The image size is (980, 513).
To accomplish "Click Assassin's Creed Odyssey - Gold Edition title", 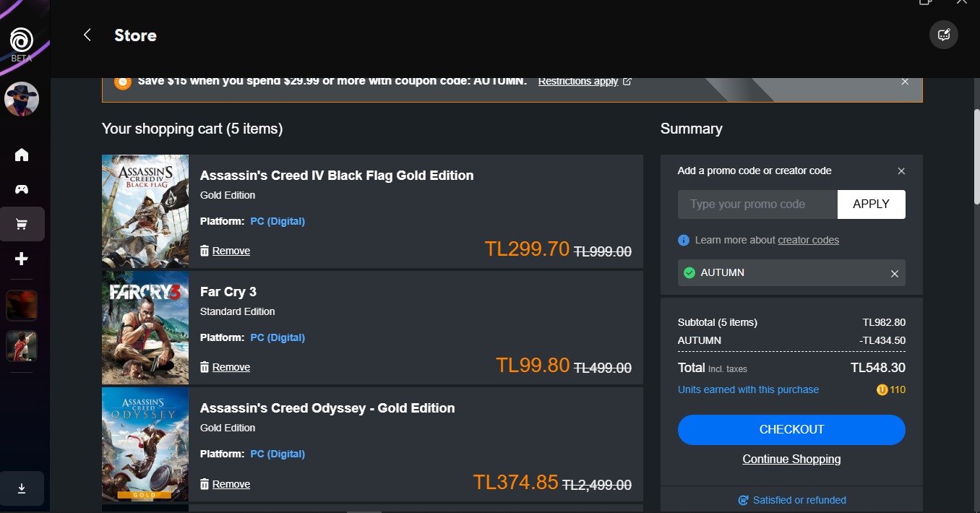I will click(327, 408).
